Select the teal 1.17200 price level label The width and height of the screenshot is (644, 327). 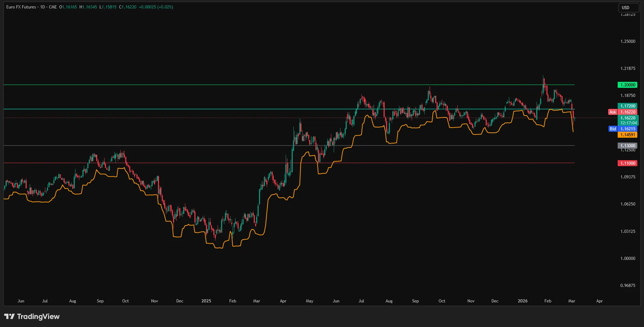point(628,106)
